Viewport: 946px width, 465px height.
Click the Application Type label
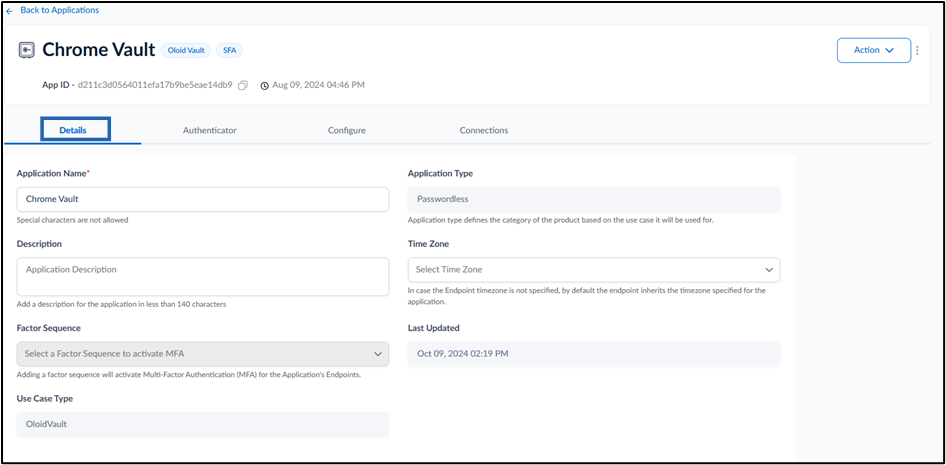pyautogui.click(x=440, y=174)
